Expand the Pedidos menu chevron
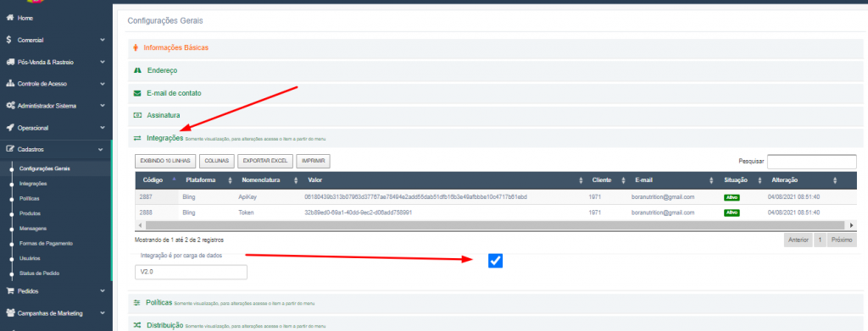868x331 pixels. click(103, 290)
